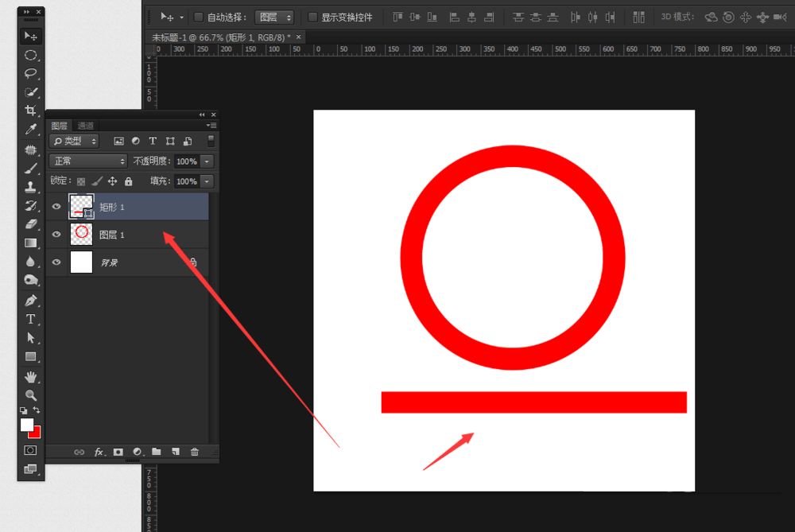795x532 pixels.
Task: Hide the 图层 1 layer via eye icon
Action: click(56, 235)
